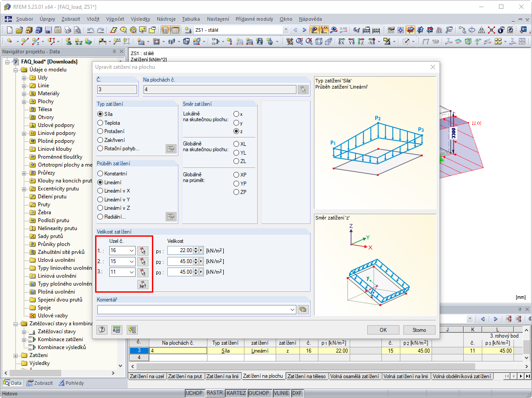Open the Přídavné moduly menu

point(255,19)
